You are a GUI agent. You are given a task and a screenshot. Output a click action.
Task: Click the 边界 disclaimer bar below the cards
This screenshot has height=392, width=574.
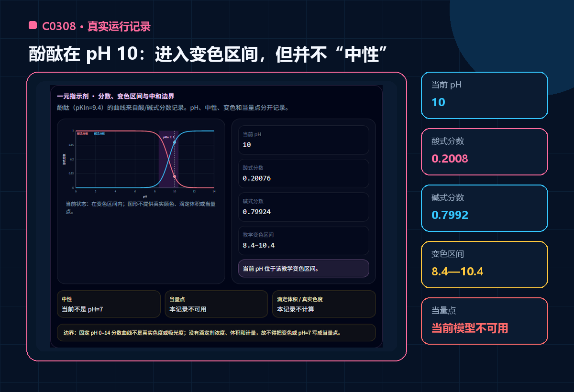216,333
